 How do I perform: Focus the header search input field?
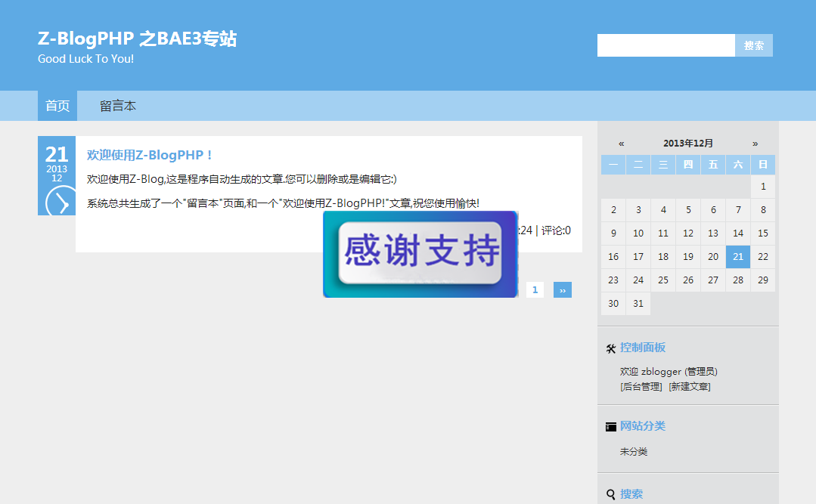[666, 46]
